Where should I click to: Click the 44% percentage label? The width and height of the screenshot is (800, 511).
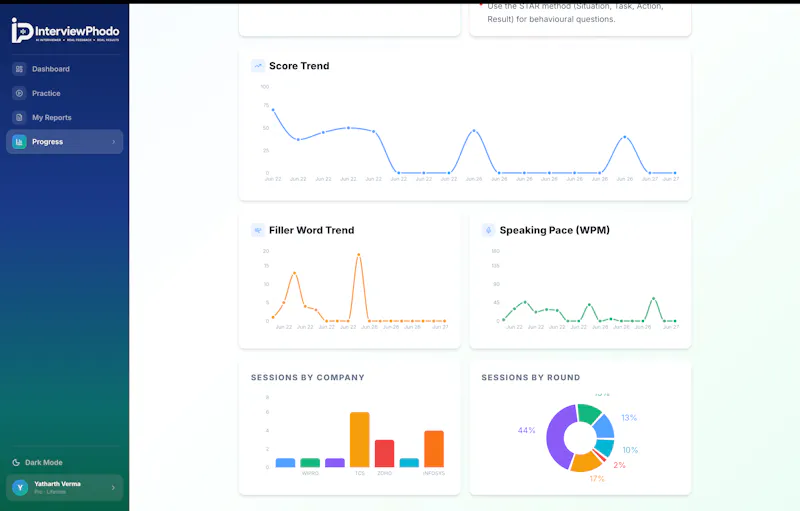[527, 430]
